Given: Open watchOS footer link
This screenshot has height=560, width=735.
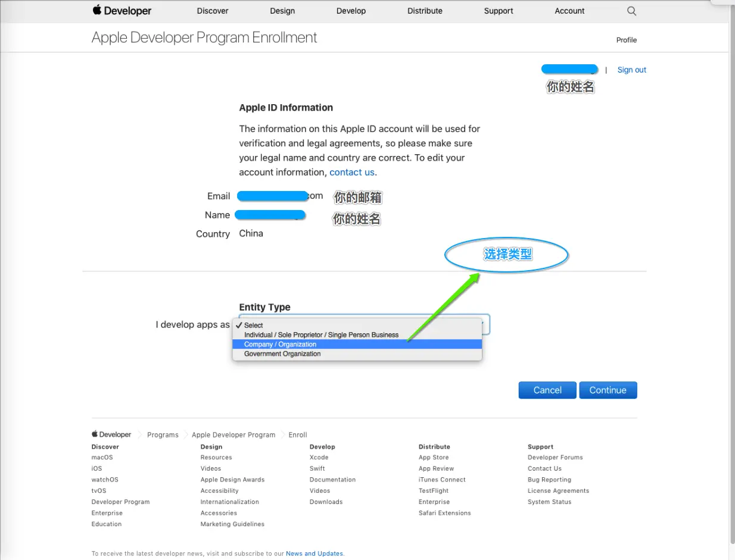Looking at the screenshot, I should [105, 480].
